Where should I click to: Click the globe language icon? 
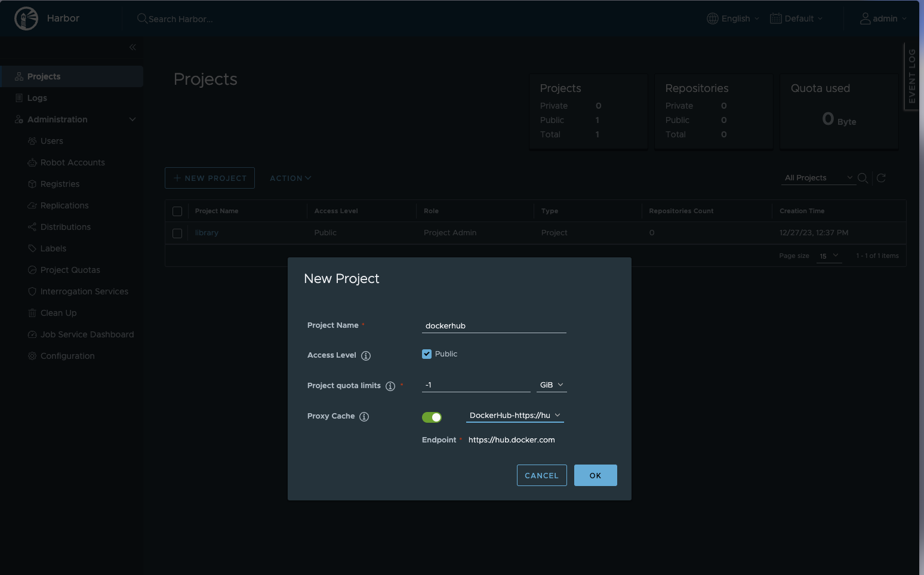(x=713, y=19)
